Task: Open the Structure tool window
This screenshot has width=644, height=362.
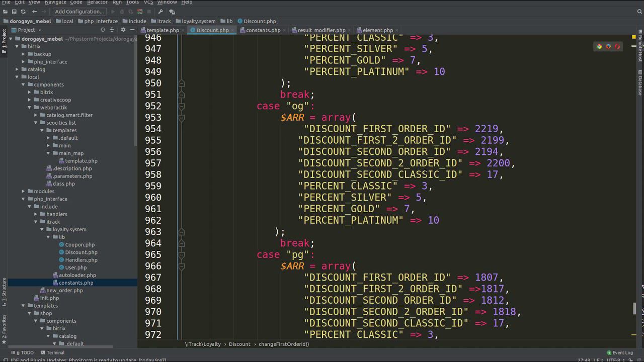Action: coord(4,291)
